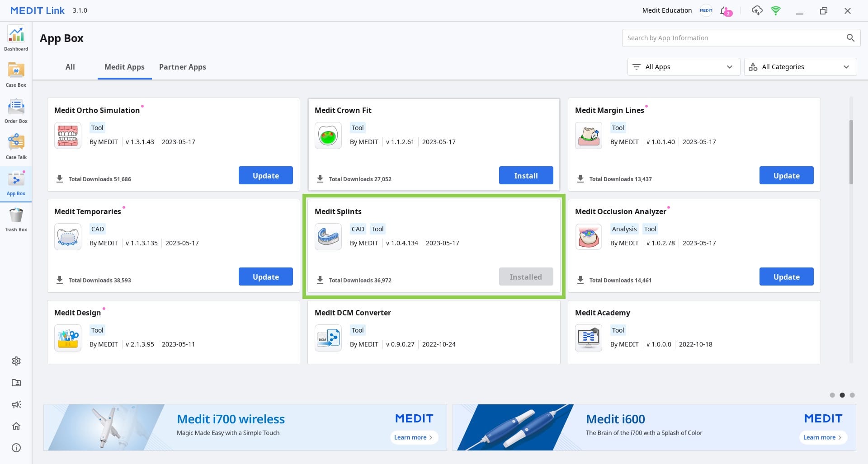The image size is (868, 464).
Task: Click the CAD tag on Medit Splints
Action: [x=358, y=229]
